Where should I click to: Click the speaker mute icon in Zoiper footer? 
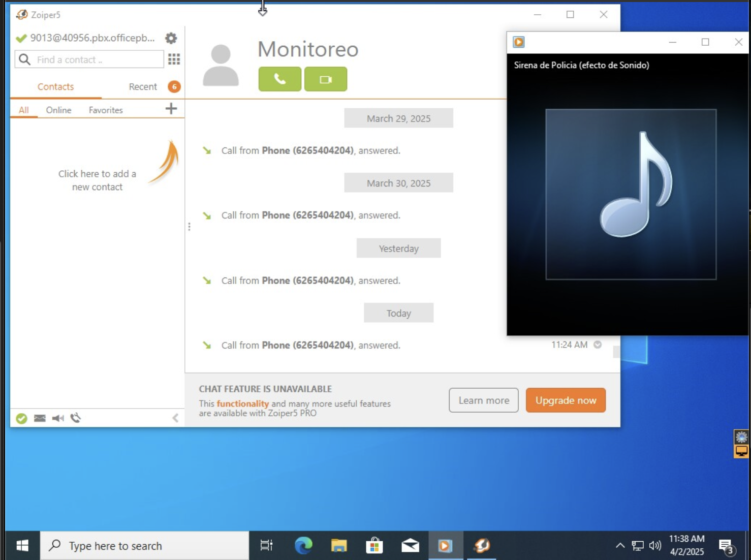[x=58, y=418]
